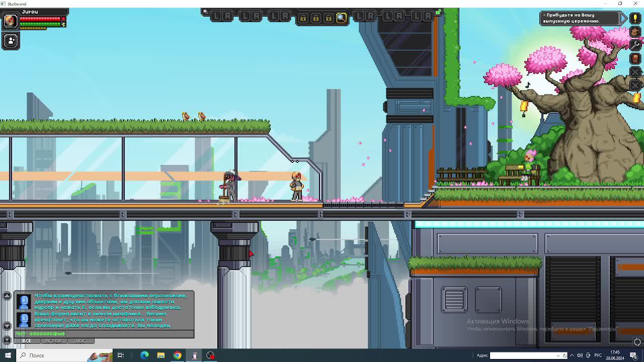Open Microsoft Edge from the taskbar
The image size is (644, 362).
144,355
